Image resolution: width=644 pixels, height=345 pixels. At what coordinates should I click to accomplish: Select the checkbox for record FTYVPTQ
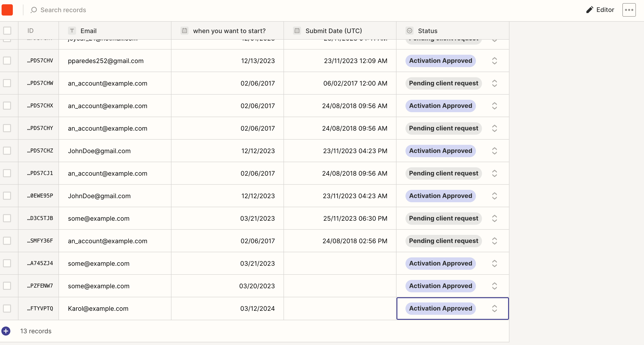[7, 308]
